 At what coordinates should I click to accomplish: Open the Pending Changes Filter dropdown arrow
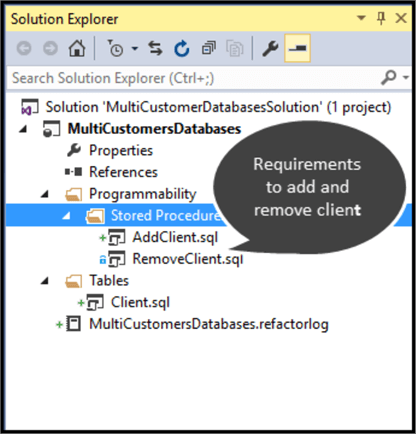coord(135,49)
